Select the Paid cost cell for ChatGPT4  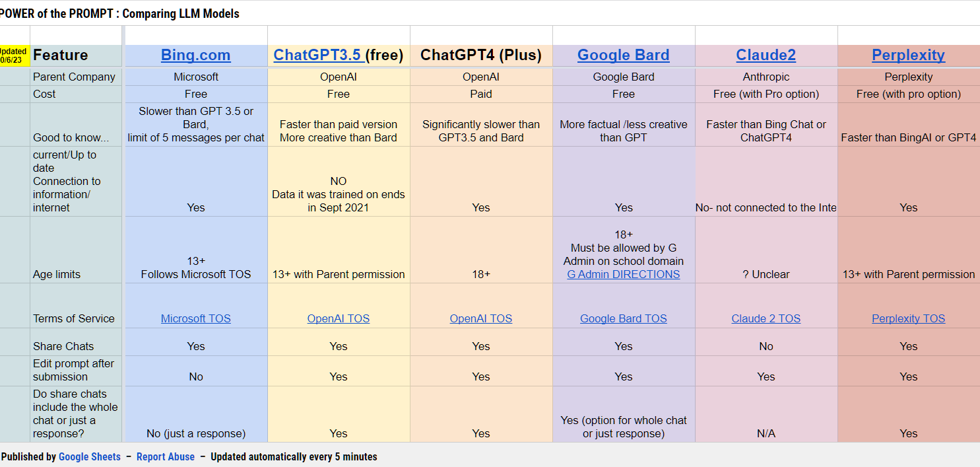click(x=481, y=94)
